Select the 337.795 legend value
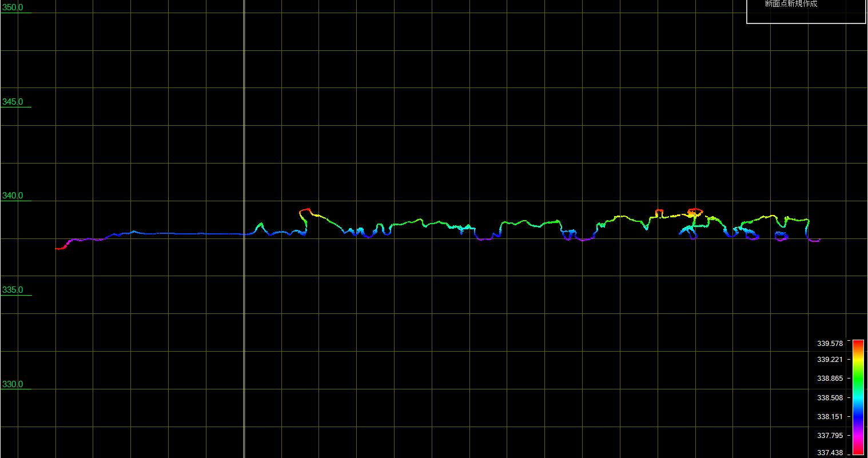The image size is (868, 458). pyautogui.click(x=830, y=436)
